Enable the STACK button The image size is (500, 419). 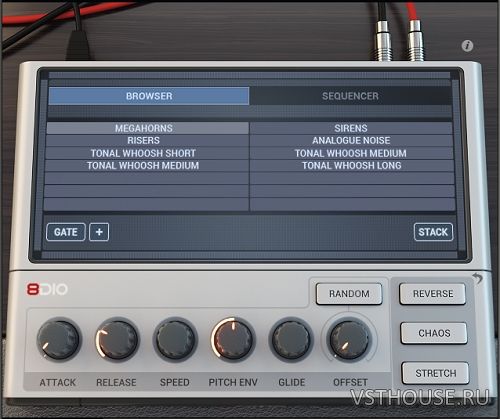pos(433,232)
